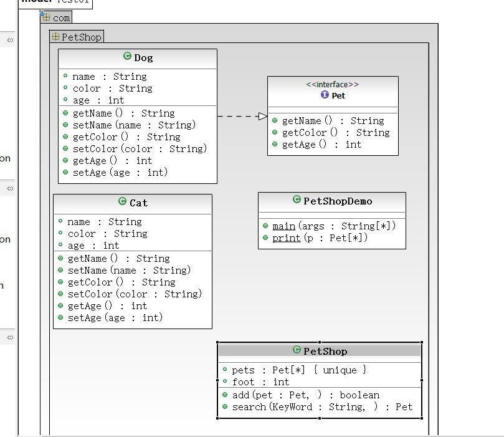The image size is (504, 437).
Task: Select Cat's age : int attribute
Action: point(93,246)
